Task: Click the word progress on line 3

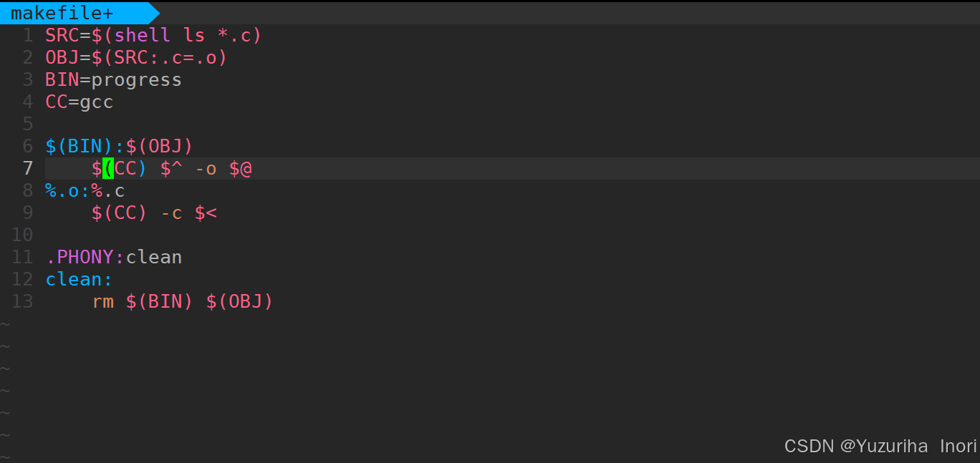Action: (x=137, y=79)
